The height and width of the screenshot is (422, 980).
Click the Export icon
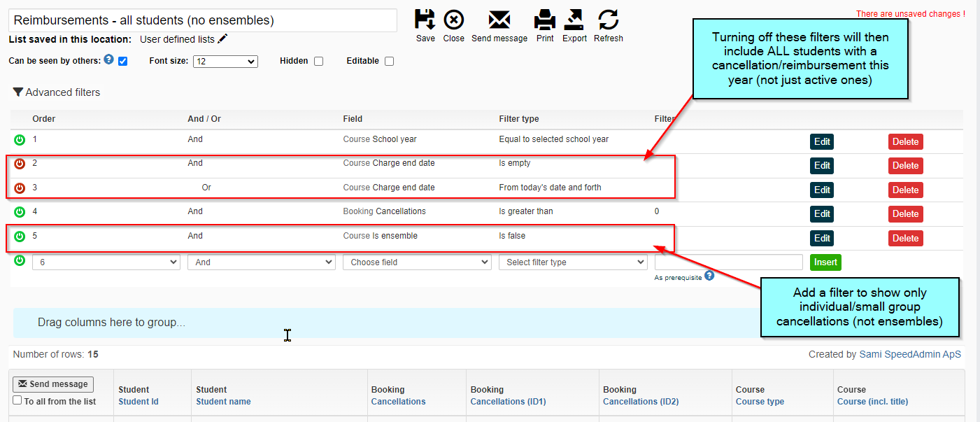tap(574, 20)
